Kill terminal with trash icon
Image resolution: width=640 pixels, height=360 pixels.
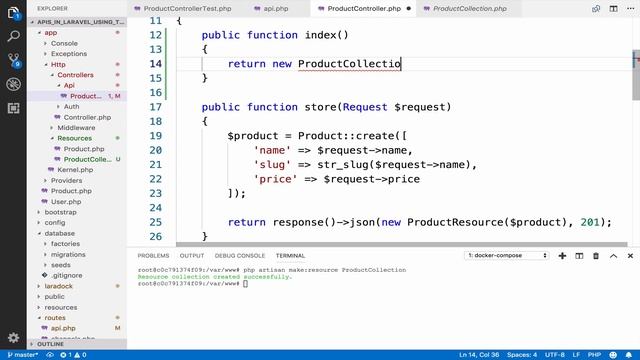[596, 256]
